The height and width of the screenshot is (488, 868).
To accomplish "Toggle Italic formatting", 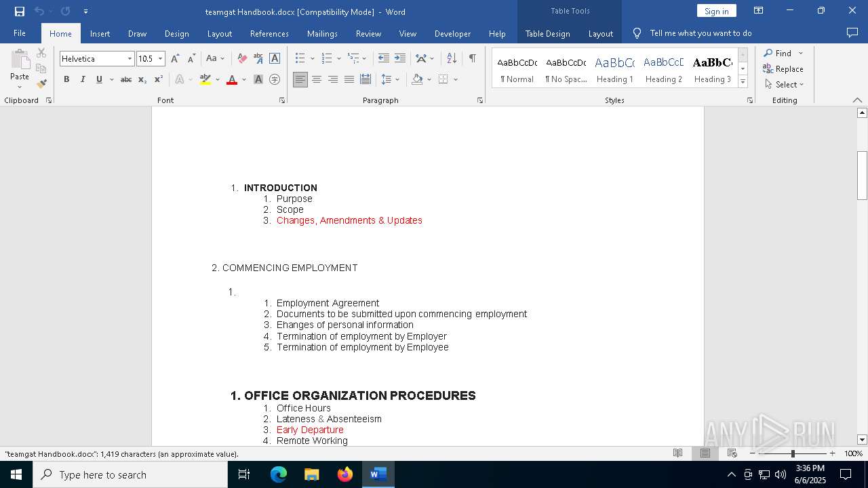I will click(x=83, y=79).
